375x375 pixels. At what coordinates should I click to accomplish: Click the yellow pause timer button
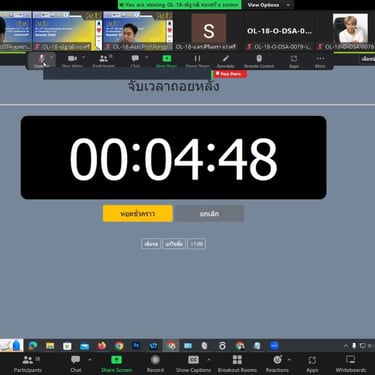point(138,213)
